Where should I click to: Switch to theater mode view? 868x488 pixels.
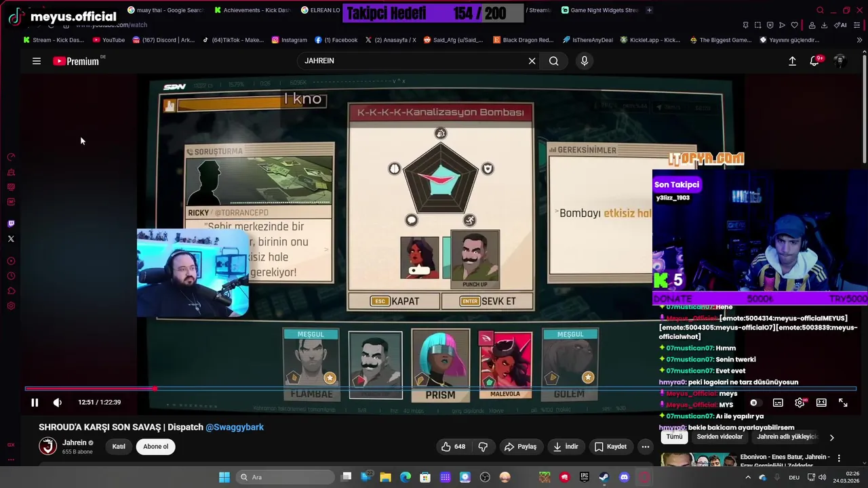pos(821,403)
